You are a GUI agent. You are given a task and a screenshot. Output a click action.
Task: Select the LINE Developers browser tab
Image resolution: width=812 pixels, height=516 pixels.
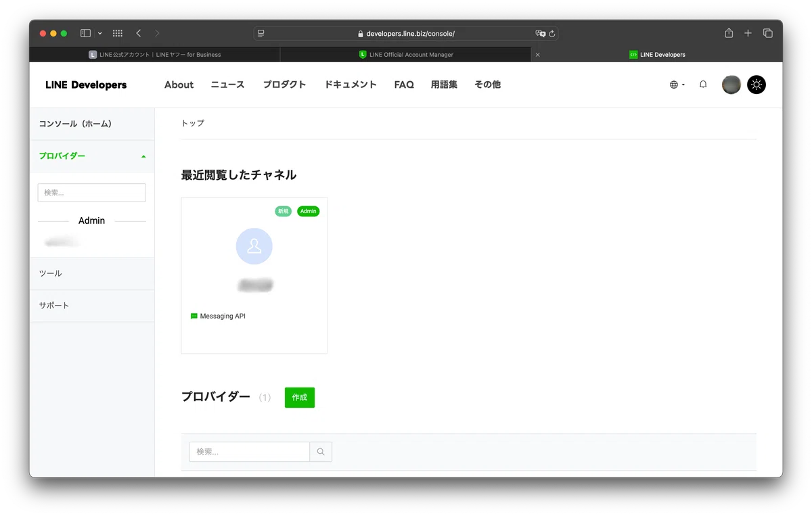656,55
